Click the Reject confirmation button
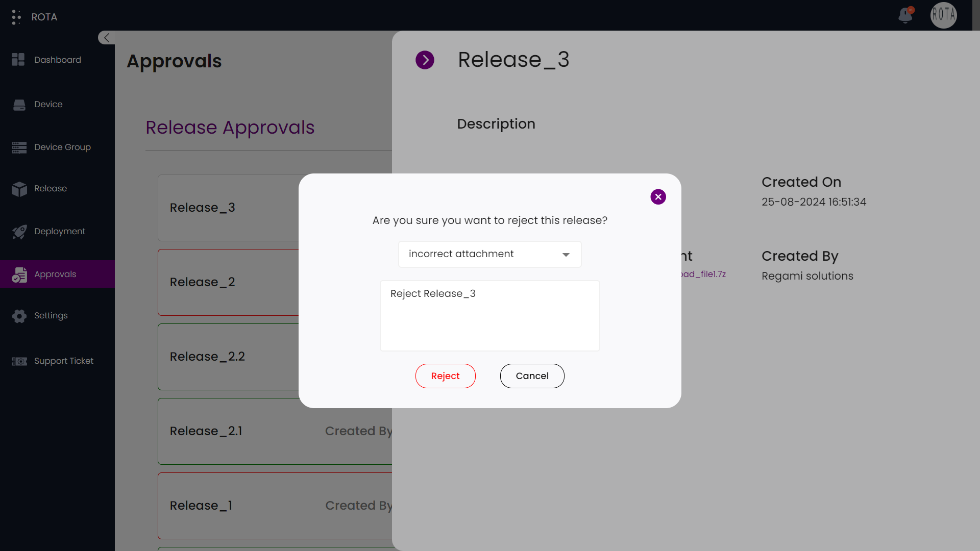The height and width of the screenshot is (551, 980). [445, 375]
